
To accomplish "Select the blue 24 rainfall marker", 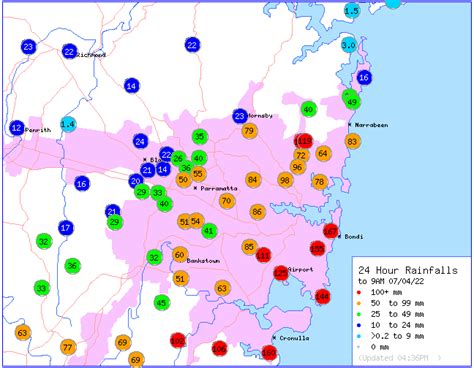I will (x=140, y=141).
